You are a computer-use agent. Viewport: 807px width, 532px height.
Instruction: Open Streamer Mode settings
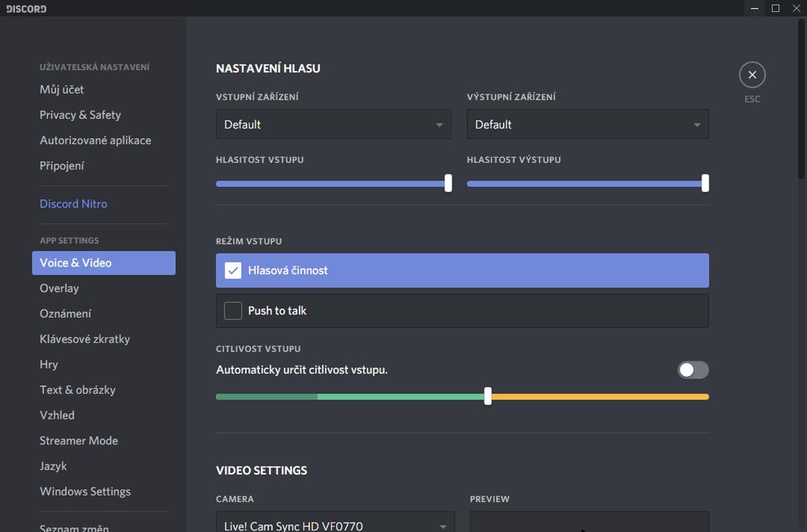(79, 441)
